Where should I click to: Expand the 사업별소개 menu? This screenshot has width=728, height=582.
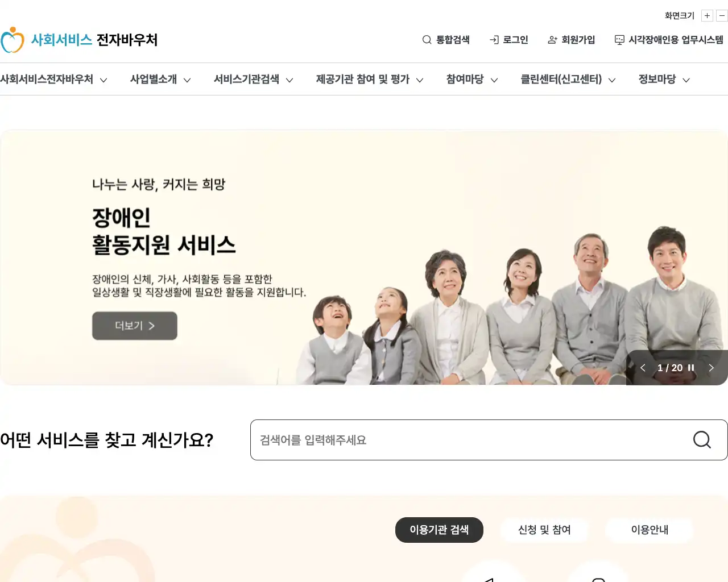[x=160, y=79]
